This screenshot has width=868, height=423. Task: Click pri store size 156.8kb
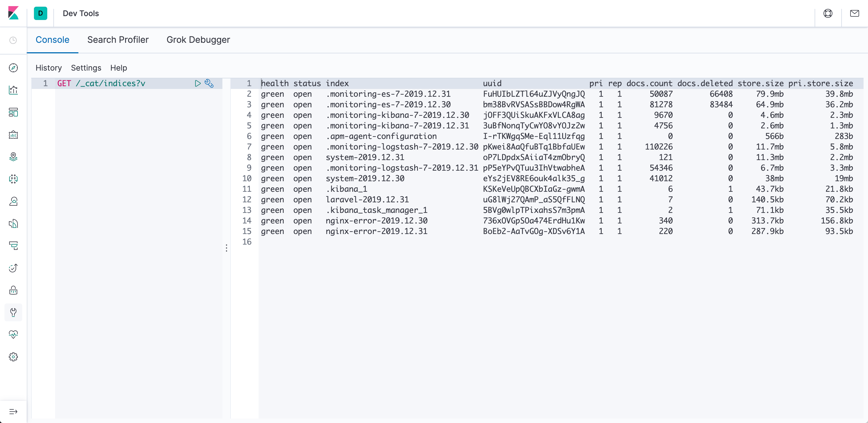point(837,221)
